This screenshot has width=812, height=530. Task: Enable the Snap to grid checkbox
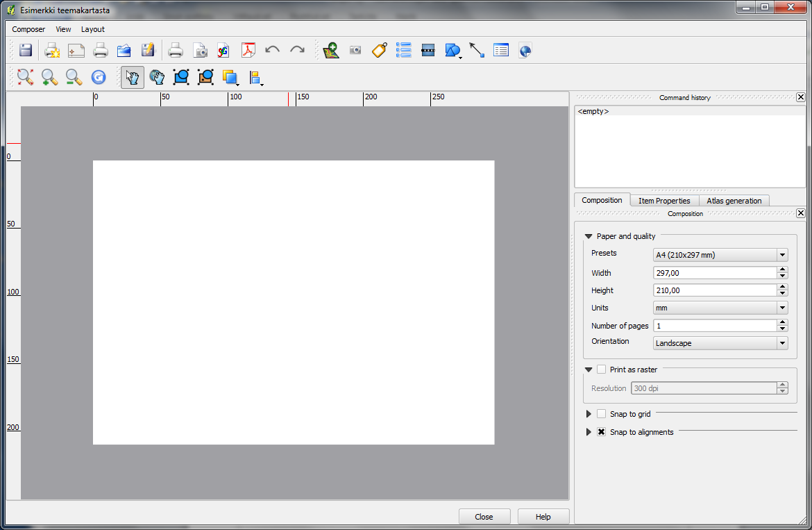[x=601, y=414]
